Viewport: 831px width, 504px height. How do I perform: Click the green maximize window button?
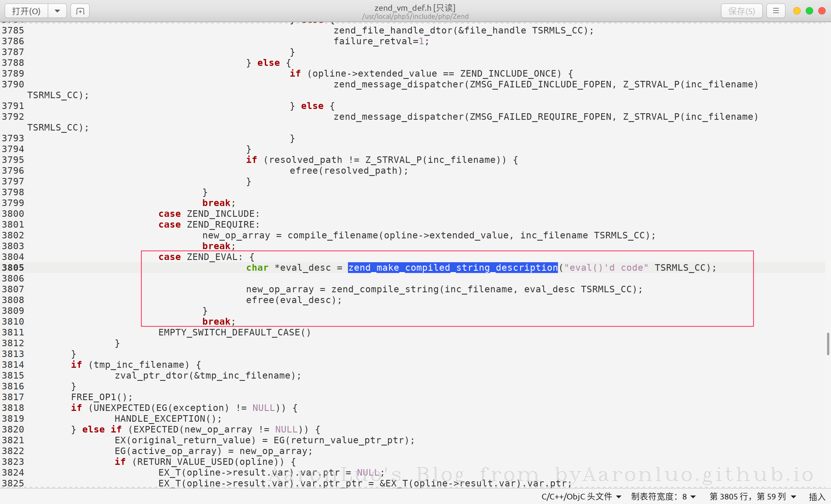pos(809,11)
